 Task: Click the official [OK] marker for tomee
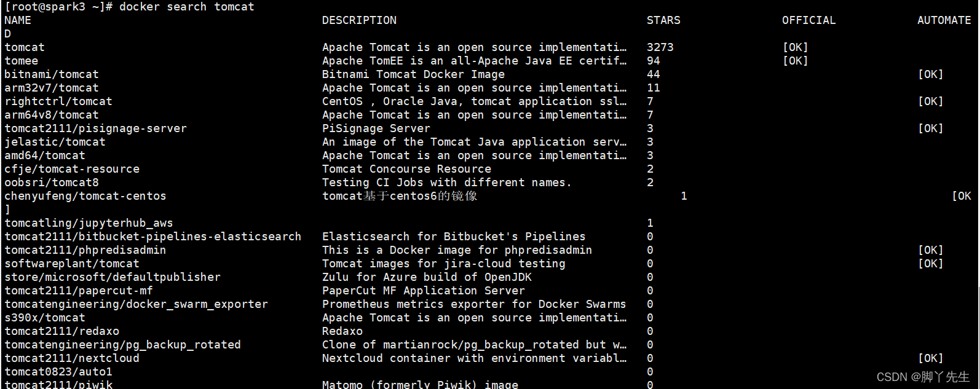[795, 61]
